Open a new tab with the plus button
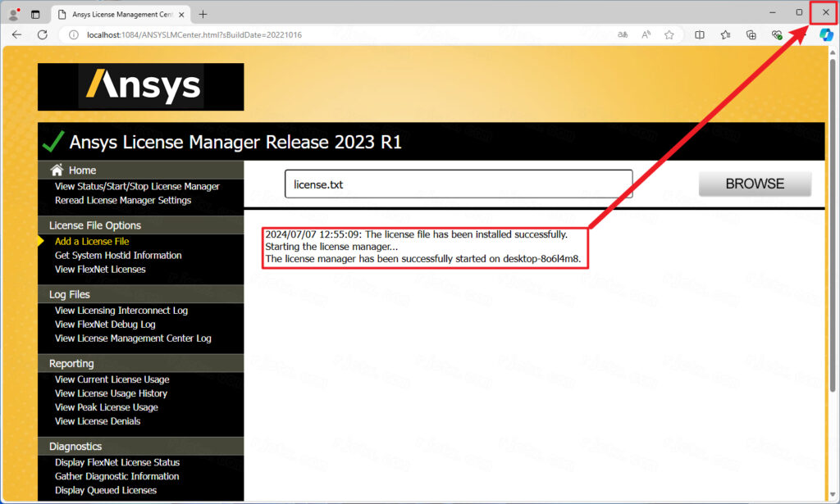 tap(203, 15)
